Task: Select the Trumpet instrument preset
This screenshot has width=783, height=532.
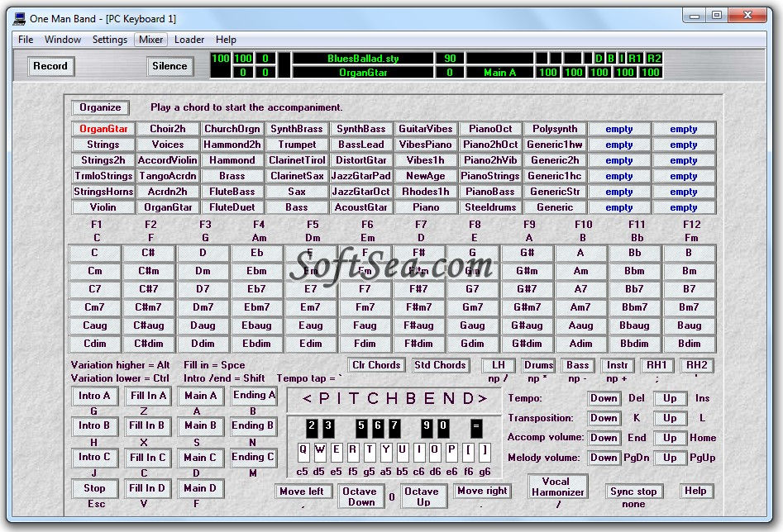Action: (x=297, y=145)
